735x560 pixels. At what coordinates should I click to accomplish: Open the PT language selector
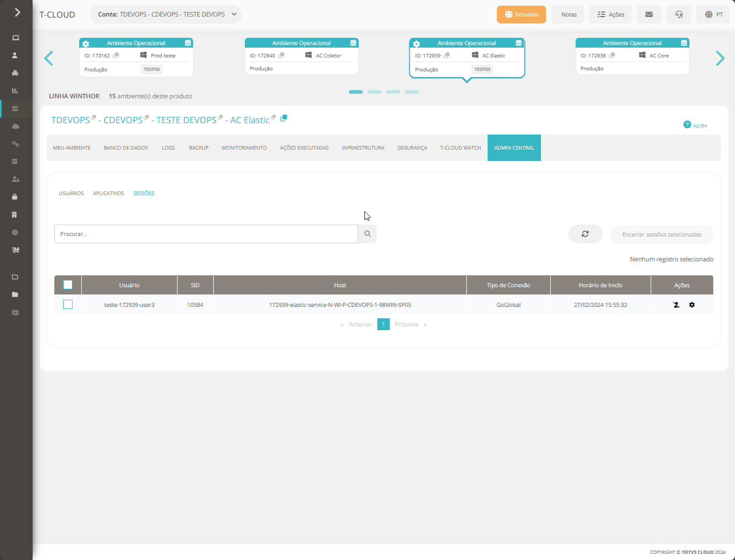pos(713,14)
